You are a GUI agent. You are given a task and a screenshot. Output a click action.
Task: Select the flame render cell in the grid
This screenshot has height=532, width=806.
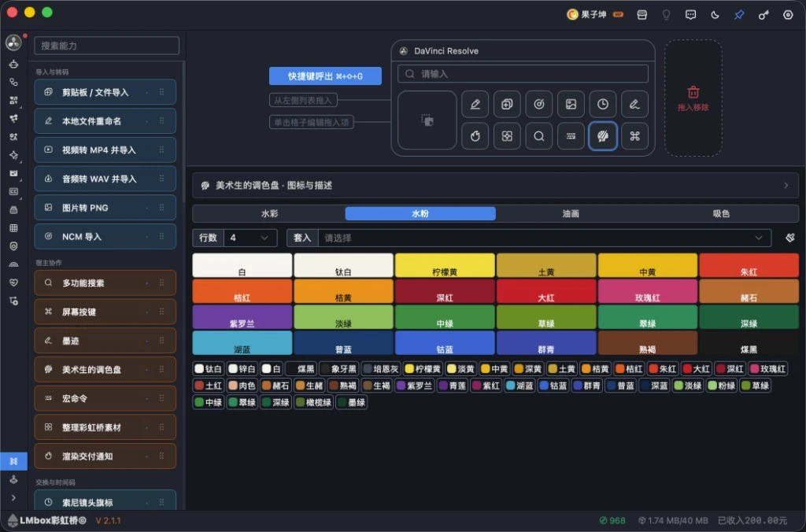coord(475,136)
